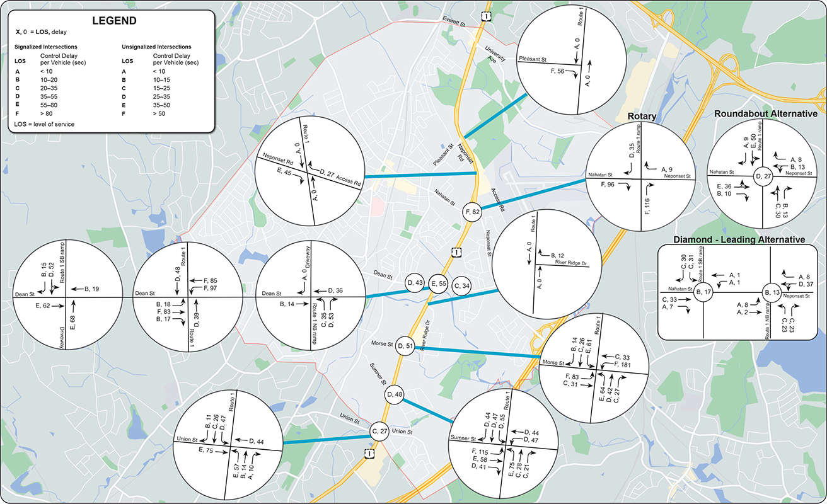This screenshot has height=504, width=827.
Task: Select the C, 34 intersection marker
Action: (x=461, y=285)
